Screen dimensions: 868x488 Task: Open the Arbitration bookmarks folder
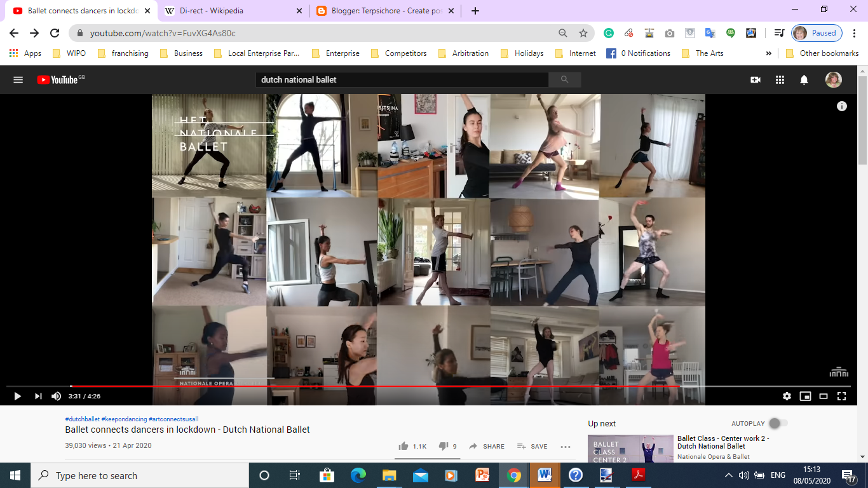[464, 53]
